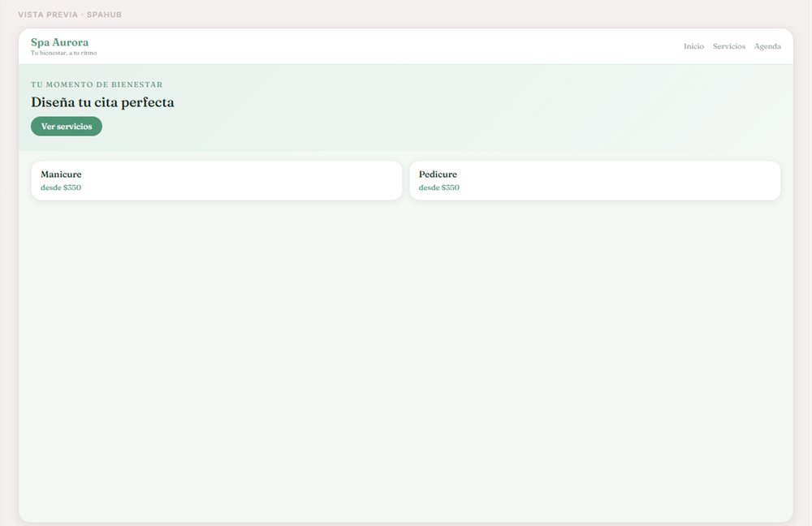Click the 'TU MOMENTO DE BIENESTAR' label
812x526 pixels.
pyautogui.click(x=97, y=84)
